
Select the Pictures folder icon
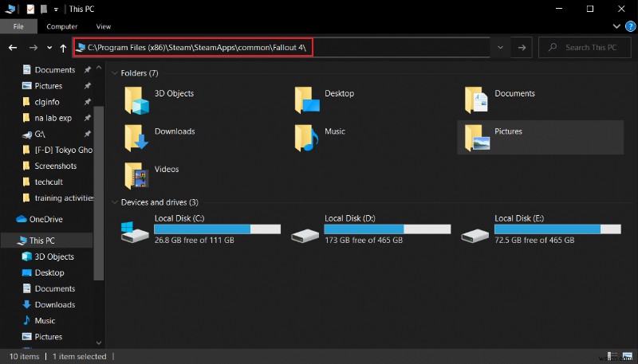(477, 138)
